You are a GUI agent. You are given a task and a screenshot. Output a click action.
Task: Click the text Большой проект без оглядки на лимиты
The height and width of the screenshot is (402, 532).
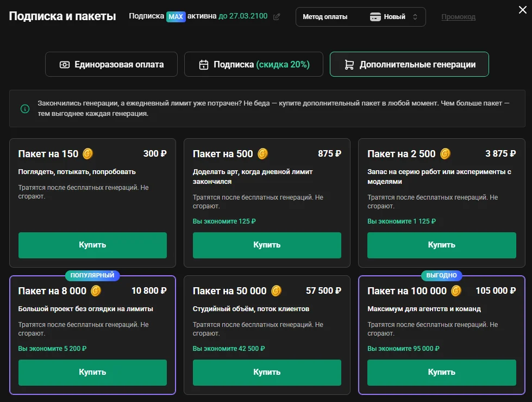85,309
